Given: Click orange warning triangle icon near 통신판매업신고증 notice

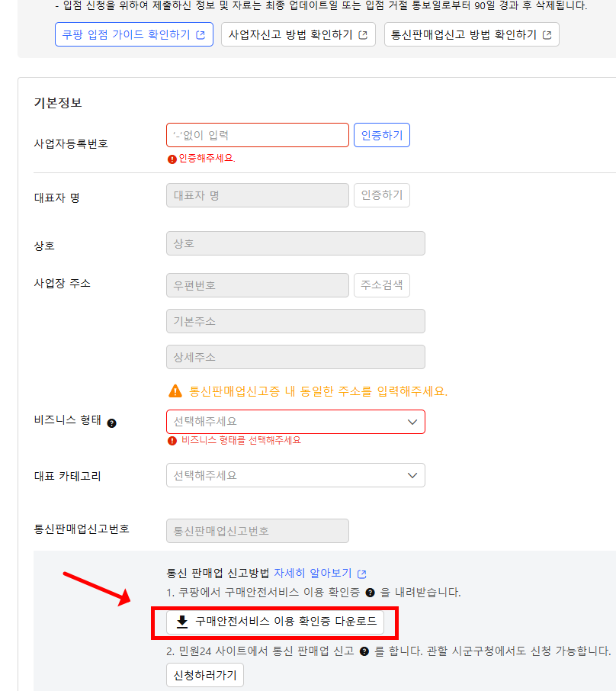Looking at the screenshot, I should coord(175,391).
